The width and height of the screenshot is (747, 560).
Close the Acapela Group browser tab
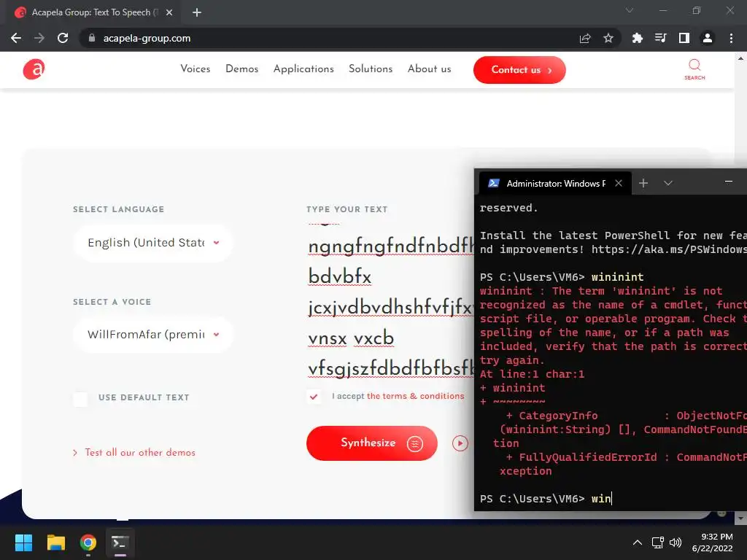[169, 12]
